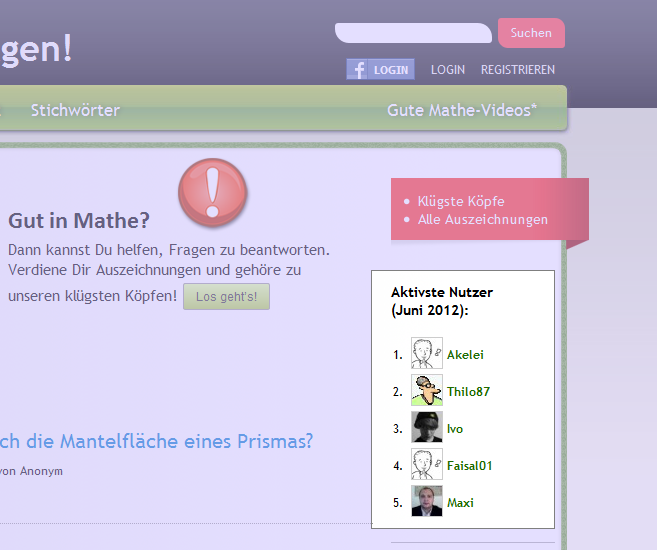Click Thilo87's cartoon avatar
Image resolution: width=657 pixels, height=550 pixels.
tap(426, 391)
